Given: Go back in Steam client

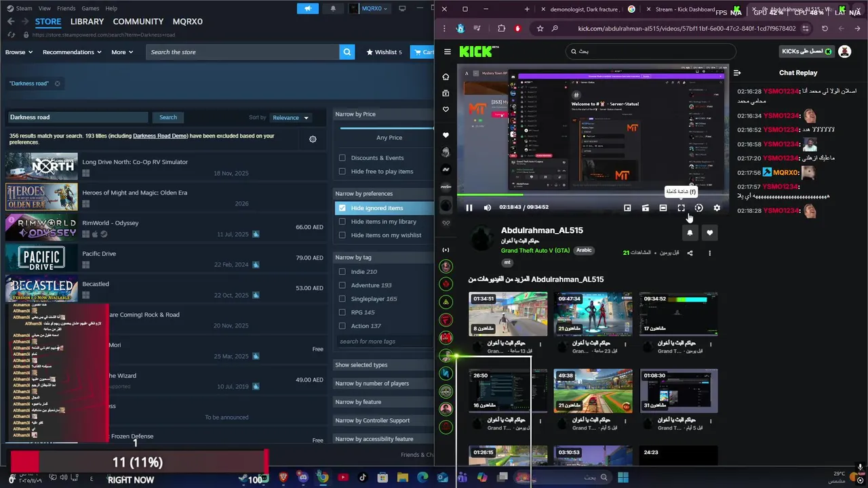Looking at the screenshot, I should [x=11, y=22].
